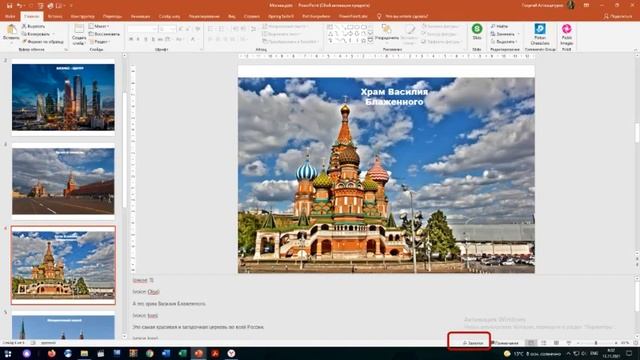Image resolution: width=640 pixels, height=360 pixels.
Task: Toggle italic formatting
Action: click(x=138, y=39)
